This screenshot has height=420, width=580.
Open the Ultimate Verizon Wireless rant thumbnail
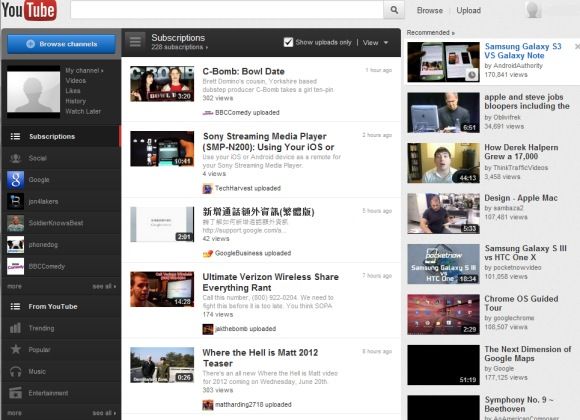(162, 289)
